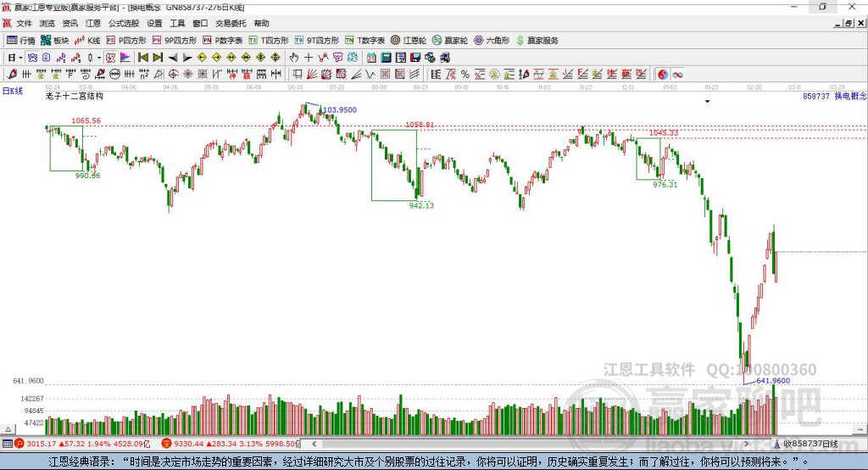Open the 设置 menu
868x470 pixels.
coord(154,23)
